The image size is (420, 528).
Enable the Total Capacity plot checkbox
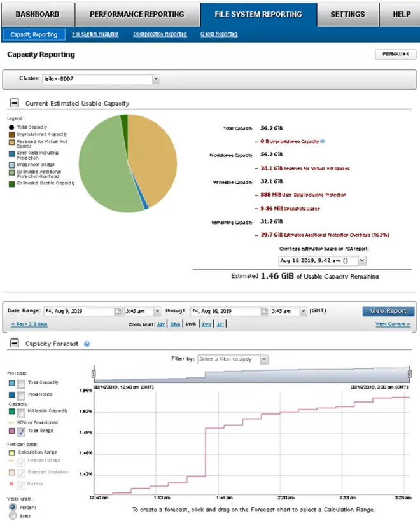21,384
